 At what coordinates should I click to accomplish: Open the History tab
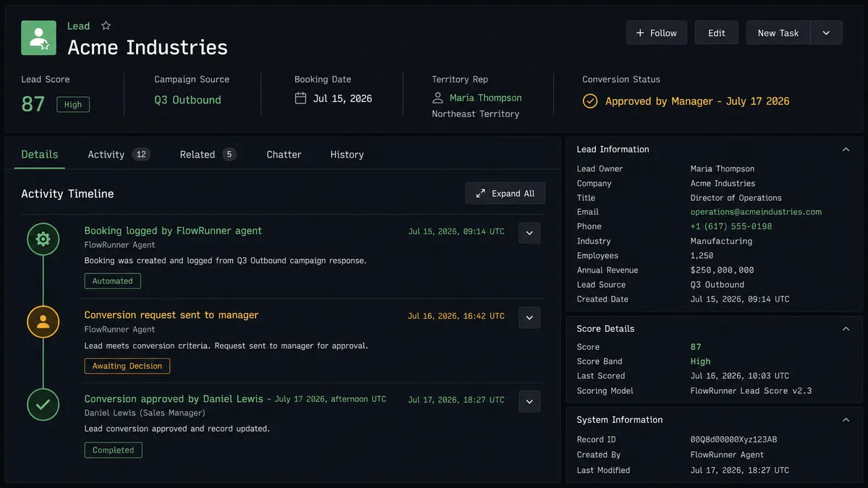click(x=347, y=154)
